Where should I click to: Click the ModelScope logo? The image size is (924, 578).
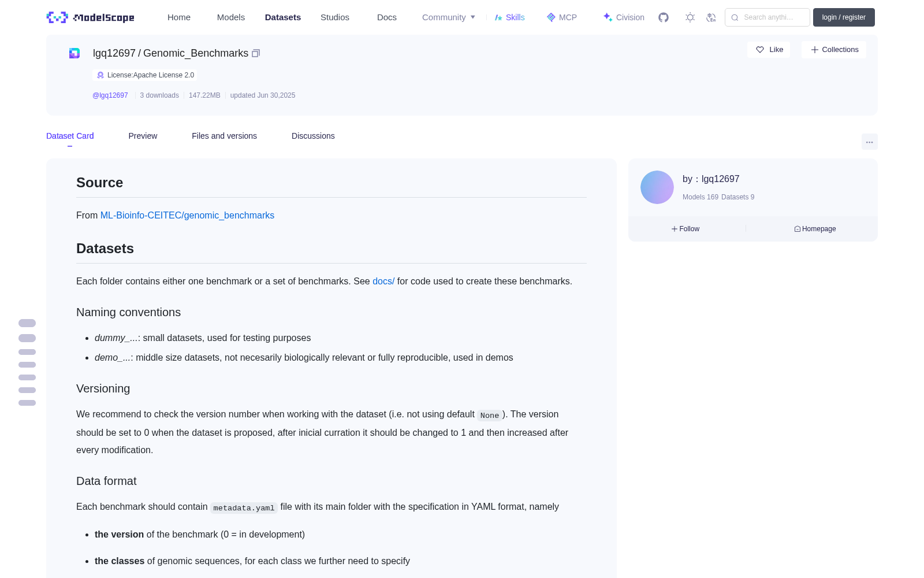tap(91, 17)
